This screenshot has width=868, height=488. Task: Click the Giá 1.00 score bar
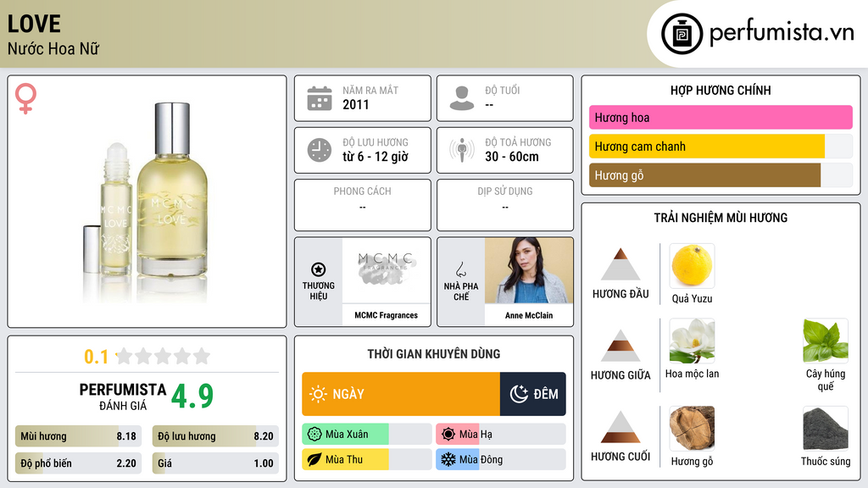(215, 463)
